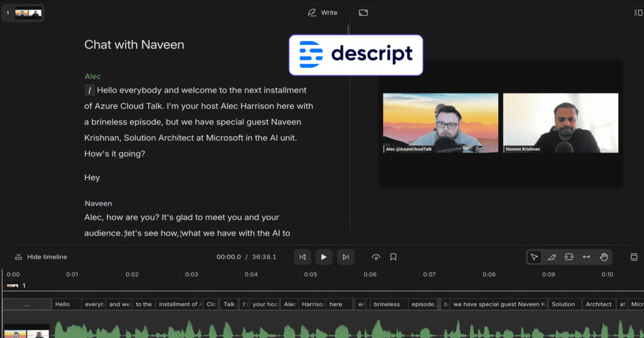Open the Write mode menu

coord(323,13)
